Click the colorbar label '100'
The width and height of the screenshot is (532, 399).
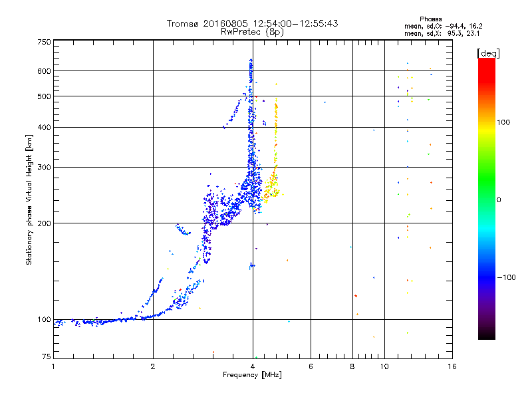pos(503,122)
